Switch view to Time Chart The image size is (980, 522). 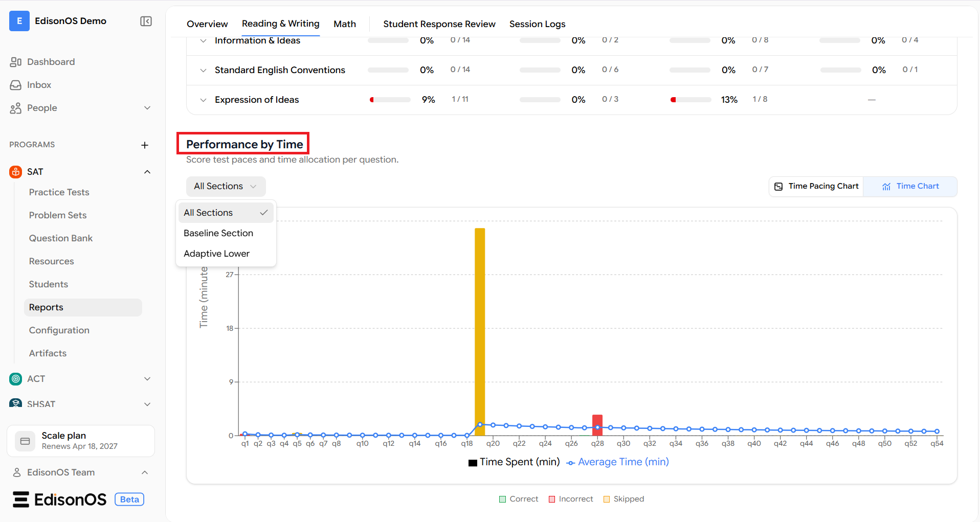pos(910,186)
